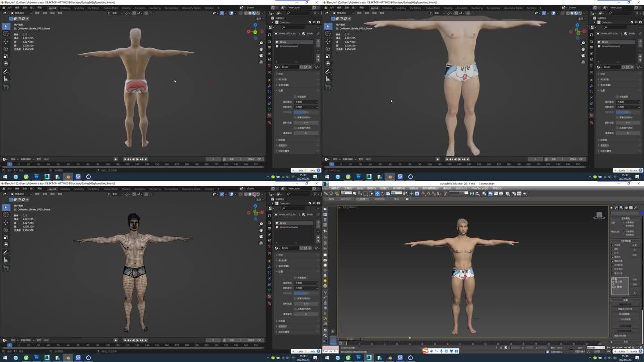Click refraction depth field in top-left Blender settings
The height and width of the screenshot is (362, 644).
[306, 122]
